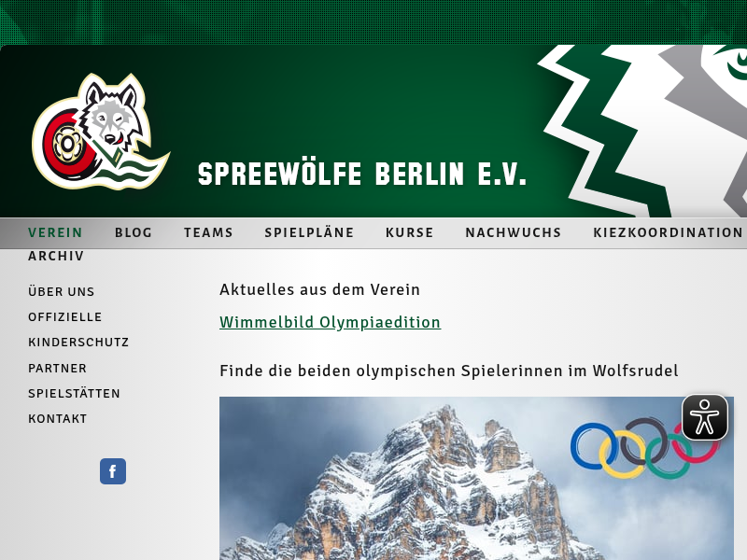Select the Kurse navigation item
The image size is (747, 560).
click(410, 232)
